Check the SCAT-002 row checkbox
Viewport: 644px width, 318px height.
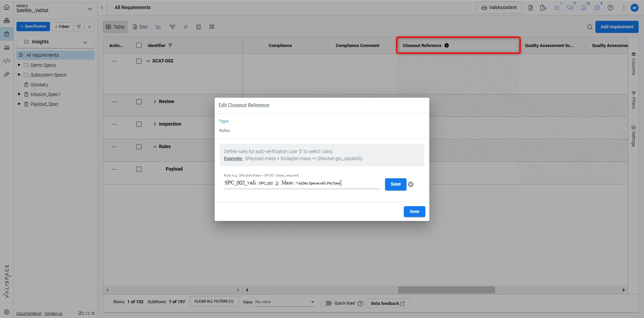point(139,61)
